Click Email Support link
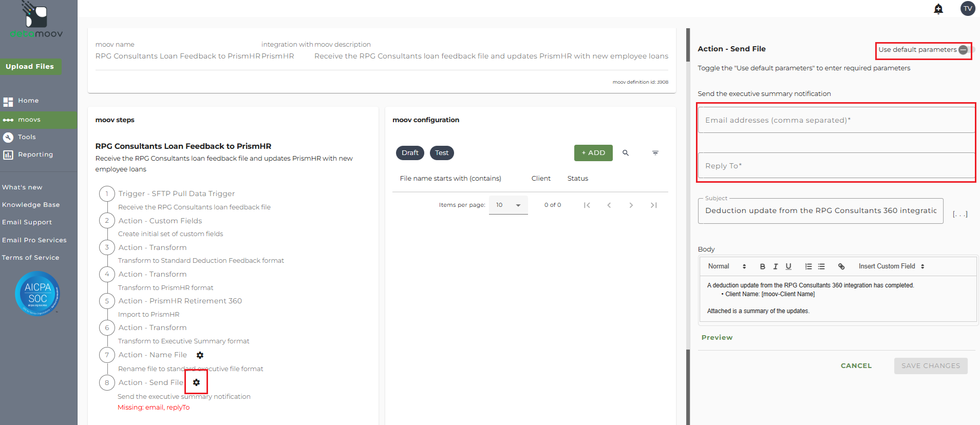The width and height of the screenshot is (980, 425). click(x=27, y=222)
